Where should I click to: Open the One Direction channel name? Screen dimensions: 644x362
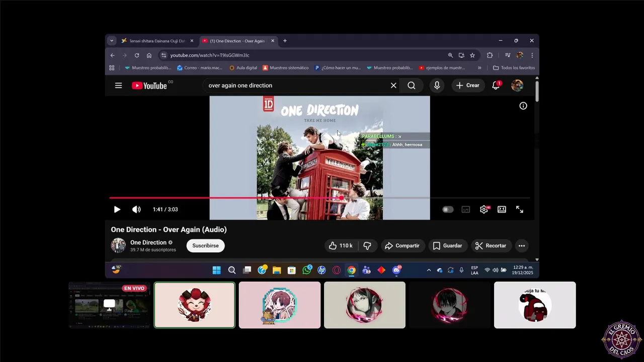coord(148,242)
